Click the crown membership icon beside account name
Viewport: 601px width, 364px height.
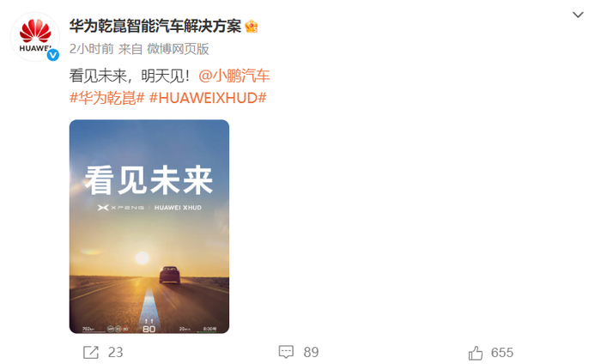pos(251,27)
